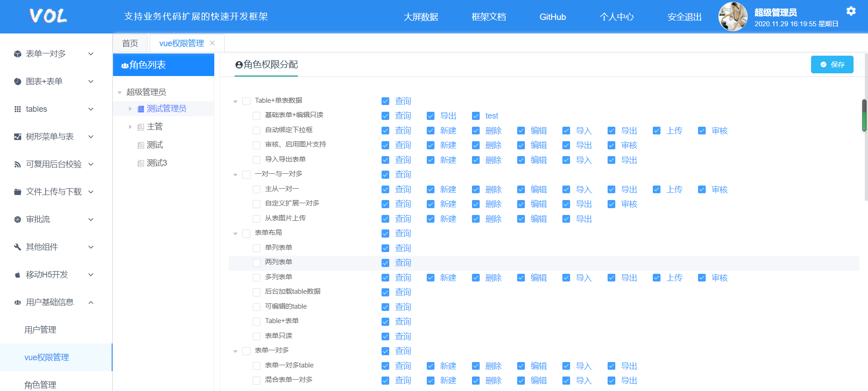Toggle the 两列表单 row's 查询 checkbox
Viewport: 868px width, 391px height.
click(385, 263)
